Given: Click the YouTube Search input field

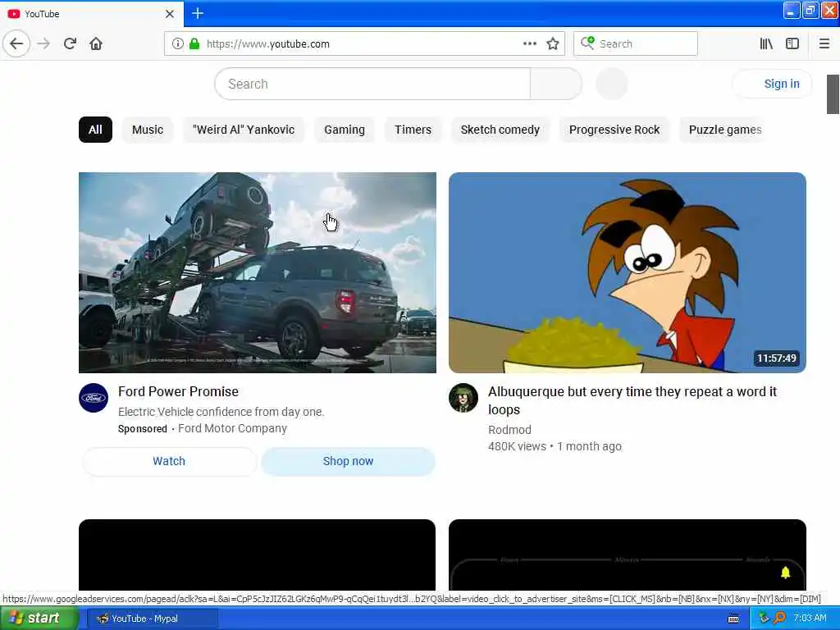Looking at the screenshot, I should click(372, 84).
